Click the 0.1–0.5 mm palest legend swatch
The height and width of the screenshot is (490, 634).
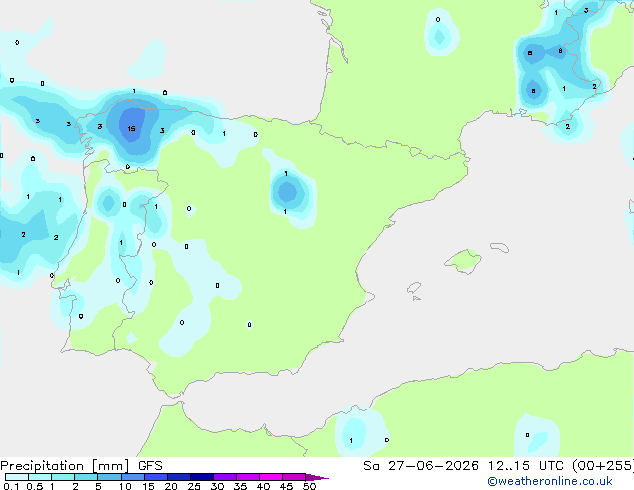17,477
